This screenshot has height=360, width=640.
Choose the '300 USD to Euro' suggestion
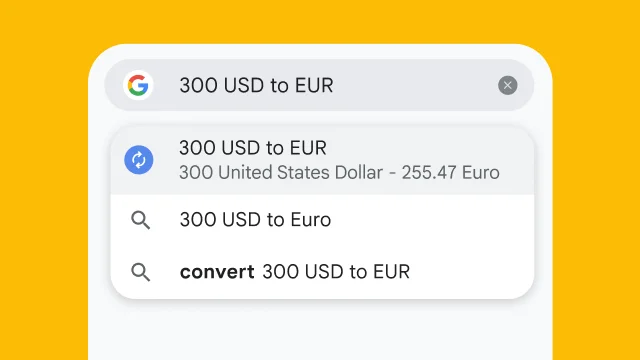[x=322, y=220]
